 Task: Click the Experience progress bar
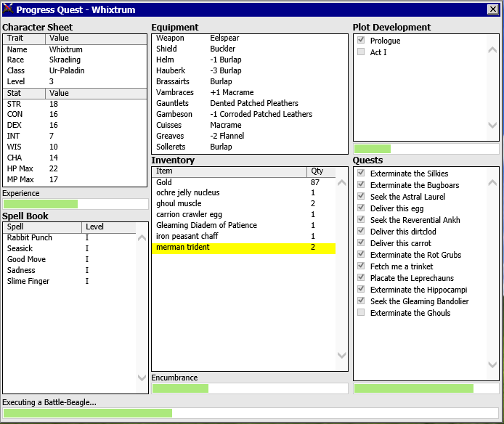pyautogui.click(x=76, y=204)
